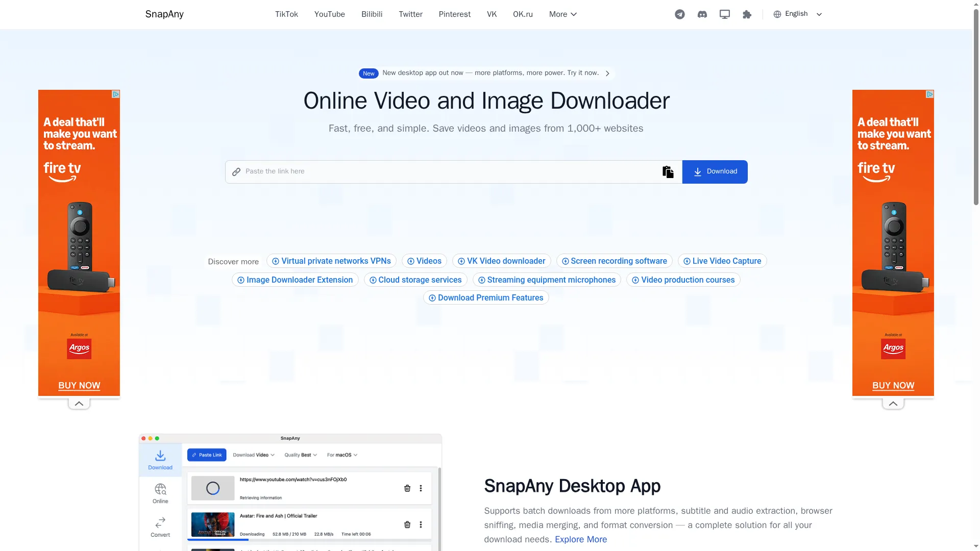Image resolution: width=980 pixels, height=551 pixels.
Task: Open the Discord community icon
Action: [x=702, y=14]
